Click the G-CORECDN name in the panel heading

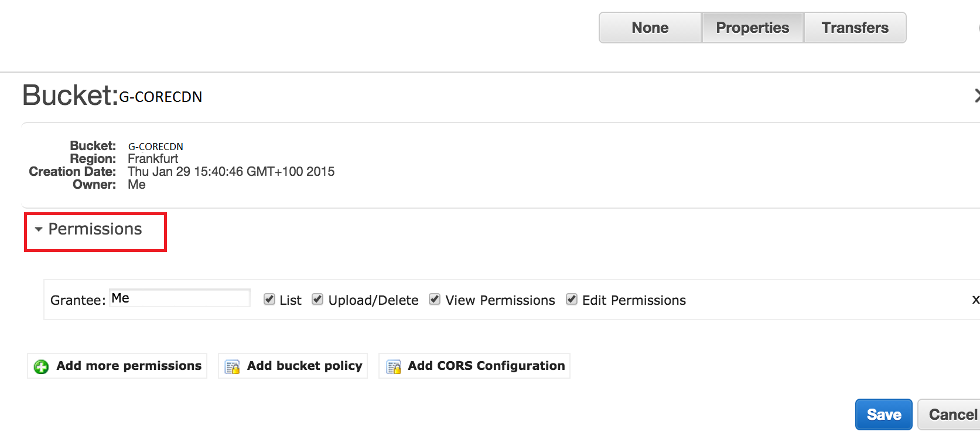tap(161, 97)
